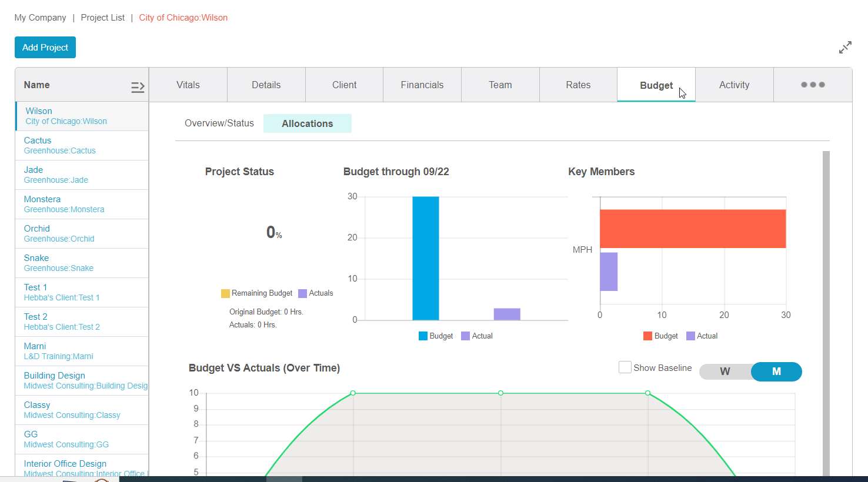Screen dimensions: 868x482
Task: Switch to the Activity tab
Action: point(735,85)
